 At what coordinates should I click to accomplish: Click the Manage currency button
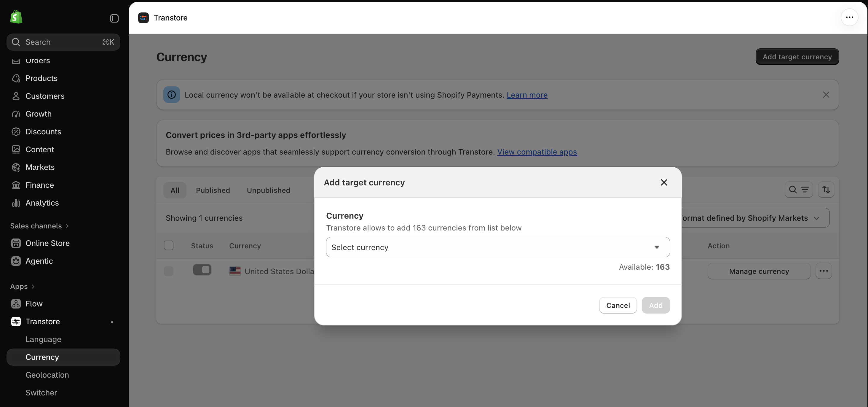tap(759, 271)
